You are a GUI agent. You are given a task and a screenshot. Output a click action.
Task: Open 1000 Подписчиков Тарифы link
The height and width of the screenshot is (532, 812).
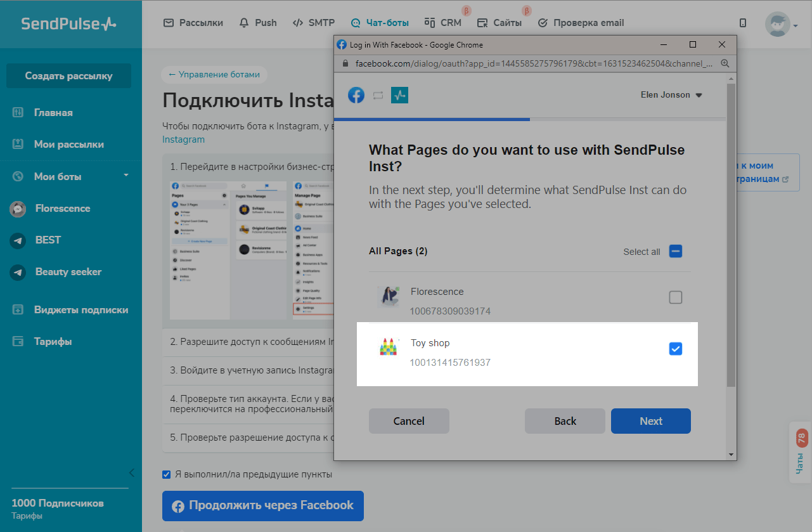coord(58,509)
